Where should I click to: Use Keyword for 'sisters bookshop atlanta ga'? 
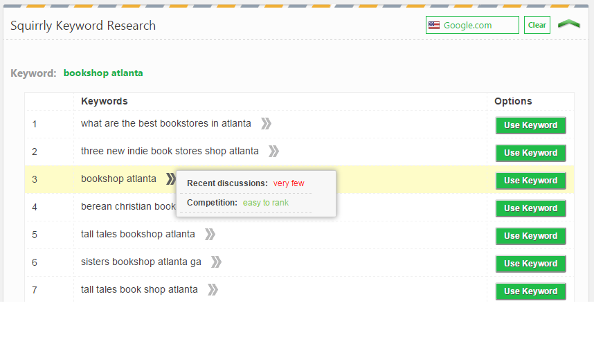pyautogui.click(x=531, y=264)
